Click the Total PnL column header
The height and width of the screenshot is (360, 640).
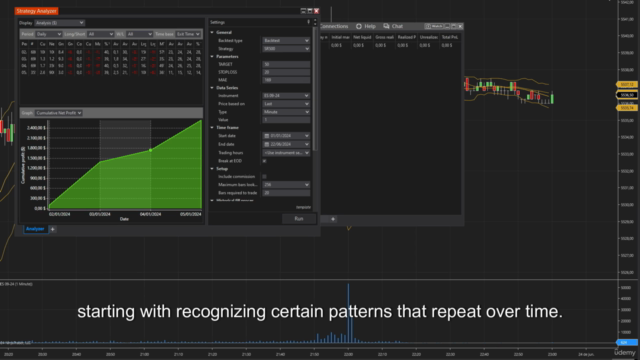(450, 37)
